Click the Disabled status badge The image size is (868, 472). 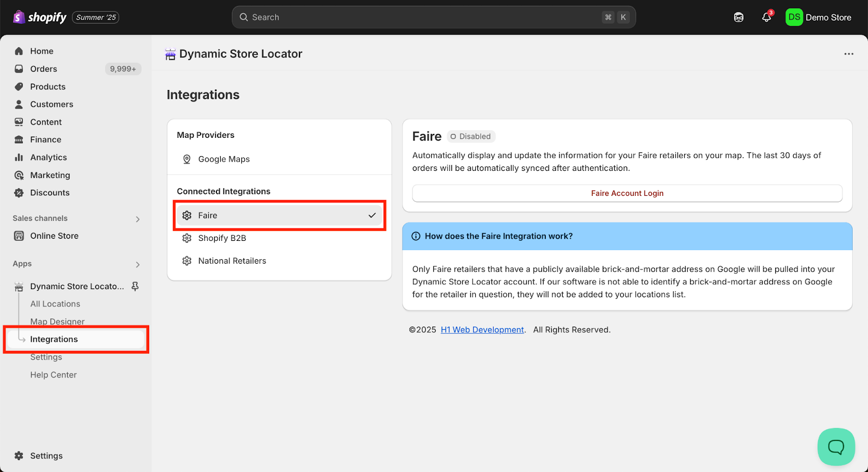471,136
